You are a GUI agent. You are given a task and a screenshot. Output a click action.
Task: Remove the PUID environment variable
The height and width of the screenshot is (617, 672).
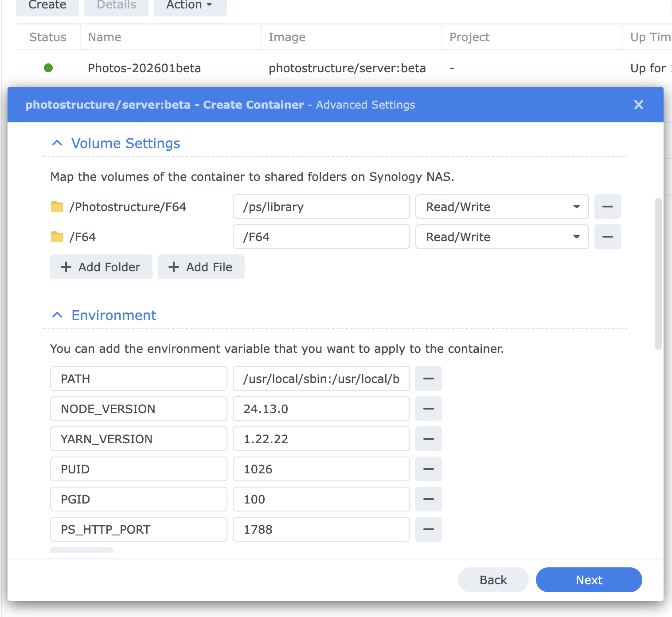(x=428, y=469)
